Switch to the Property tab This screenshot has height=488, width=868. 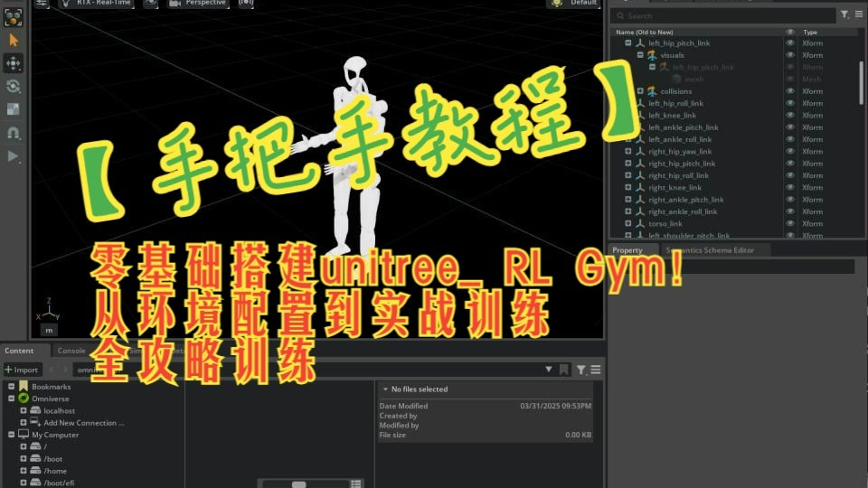tap(627, 250)
